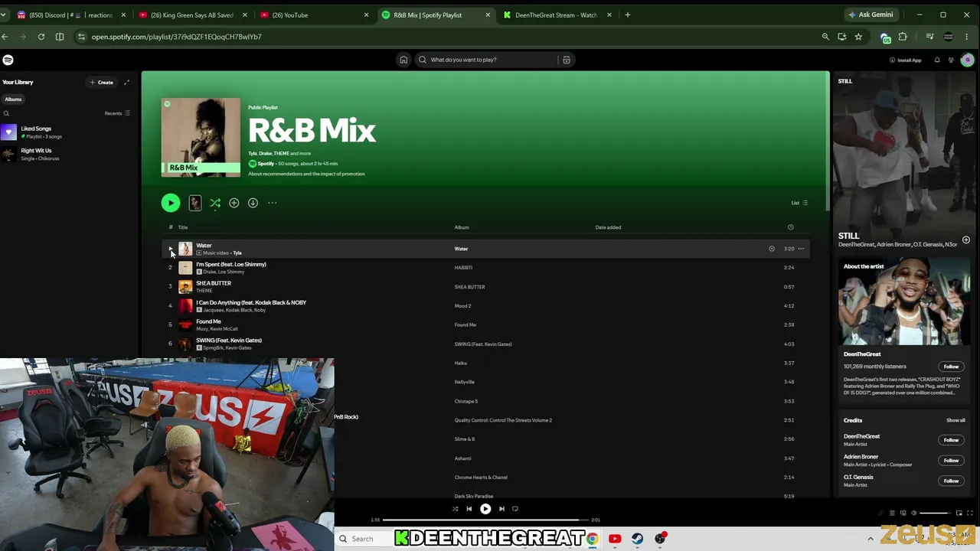Open more options for R&B Mix playlist

[x=273, y=203]
